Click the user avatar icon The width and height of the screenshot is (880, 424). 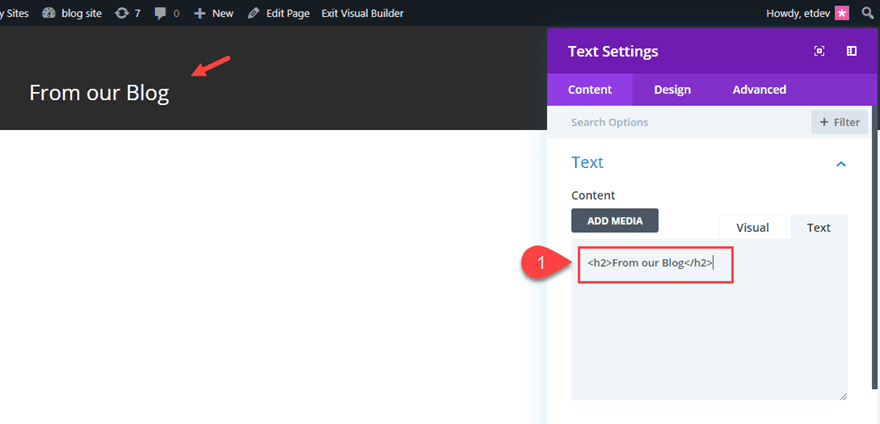click(842, 13)
